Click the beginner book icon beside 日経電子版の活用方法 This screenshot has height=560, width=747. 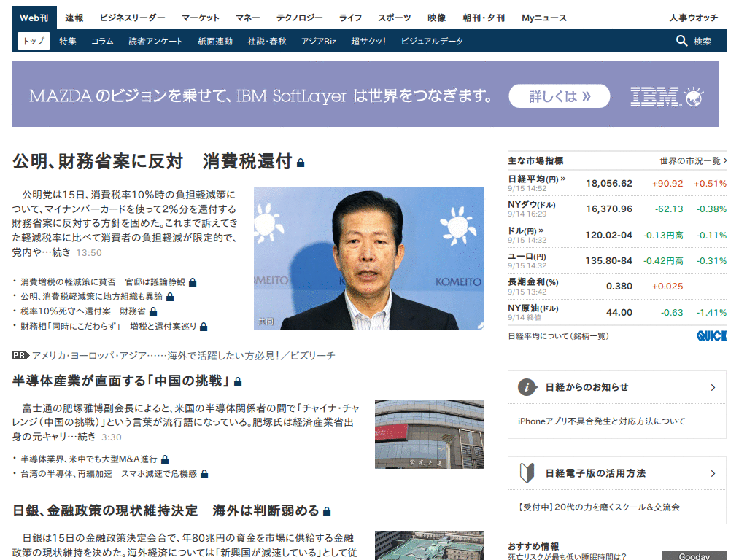tap(527, 472)
